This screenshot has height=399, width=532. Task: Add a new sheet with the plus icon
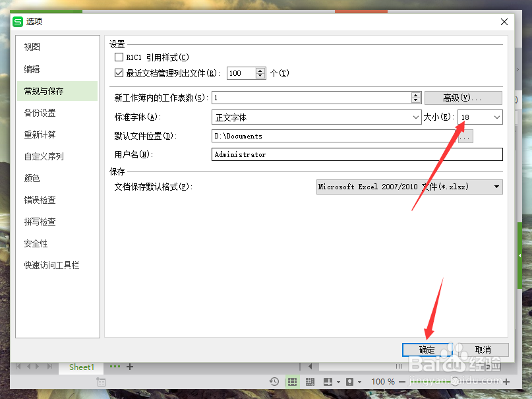[x=130, y=367]
